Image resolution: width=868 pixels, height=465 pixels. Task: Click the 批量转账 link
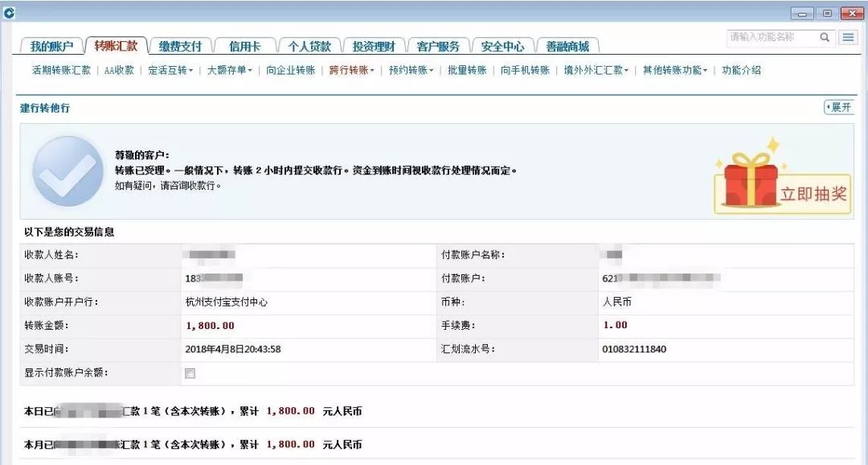(x=467, y=70)
